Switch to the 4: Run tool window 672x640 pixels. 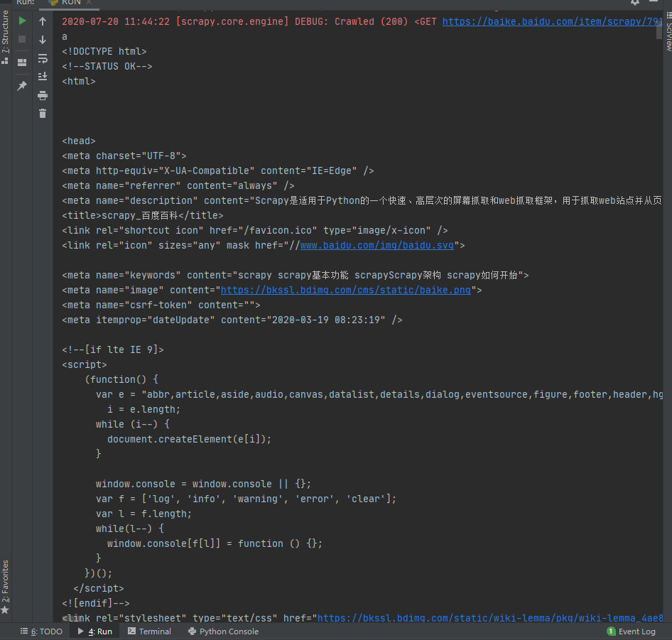pos(95,631)
